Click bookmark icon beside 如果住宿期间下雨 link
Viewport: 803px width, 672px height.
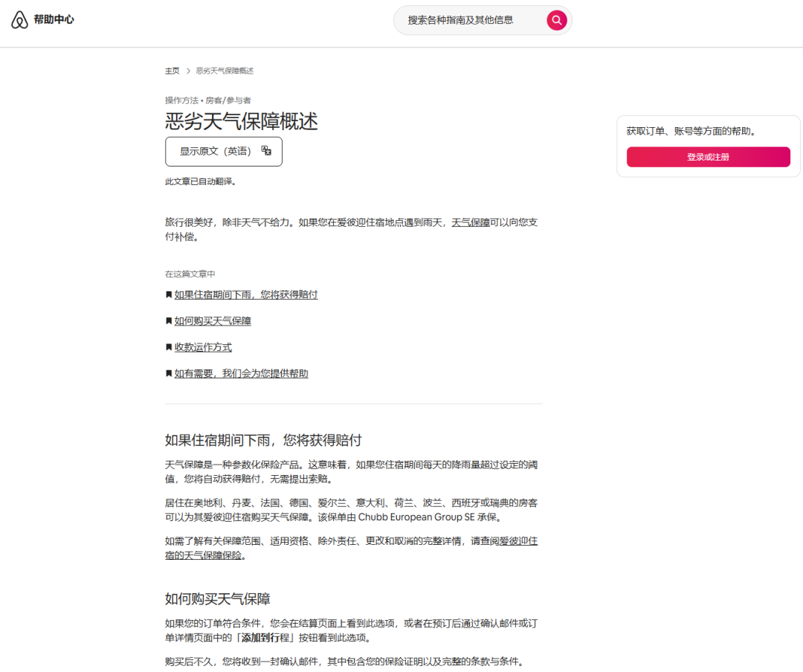click(169, 294)
